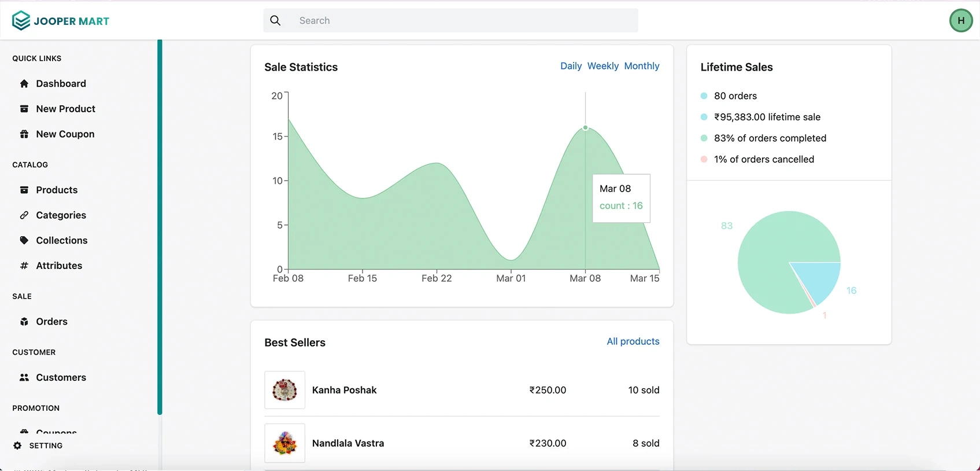Click the Collections tag icon
This screenshot has height=471, width=980.
coord(24,240)
